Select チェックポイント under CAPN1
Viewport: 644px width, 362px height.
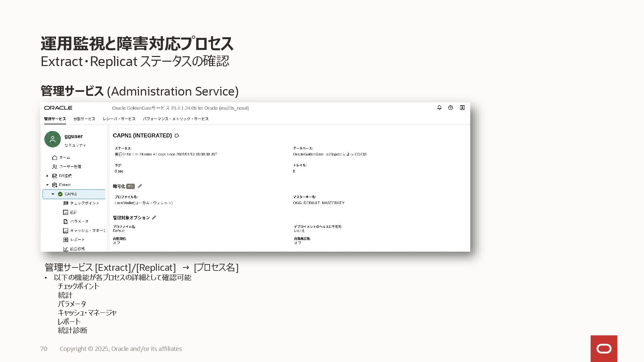point(85,203)
